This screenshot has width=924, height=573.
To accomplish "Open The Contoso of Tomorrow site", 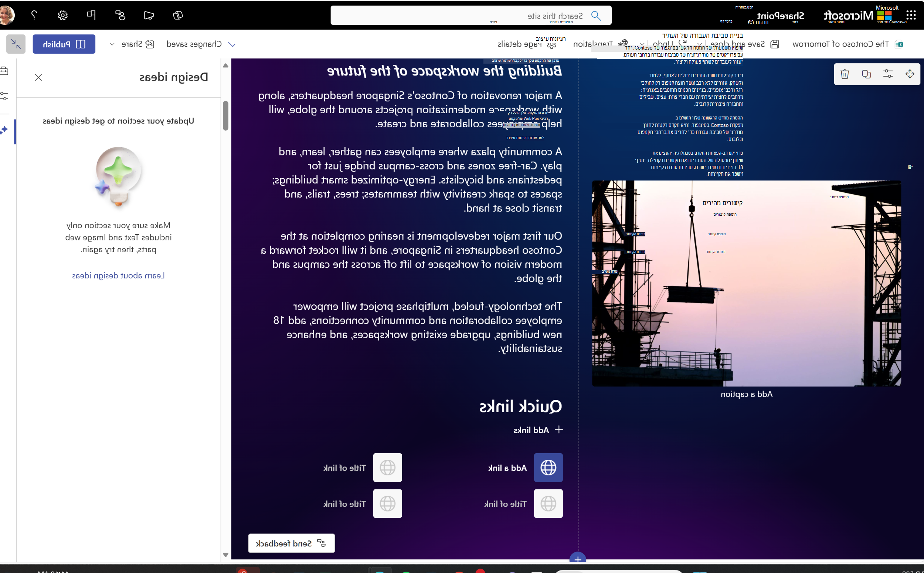I will (841, 44).
